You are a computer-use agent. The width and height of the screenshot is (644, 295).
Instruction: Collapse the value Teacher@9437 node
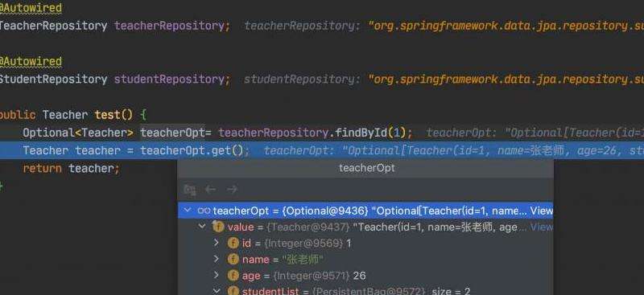[202, 226]
